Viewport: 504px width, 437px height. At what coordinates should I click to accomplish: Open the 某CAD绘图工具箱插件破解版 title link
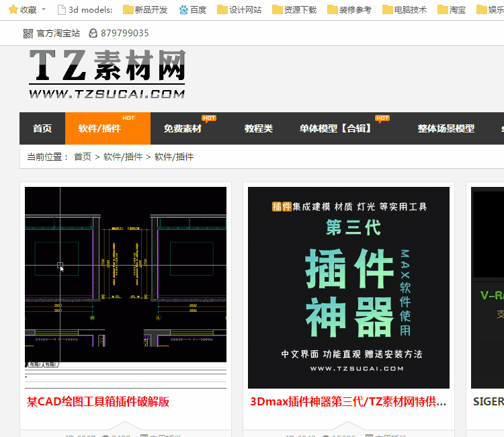click(97, 401)
